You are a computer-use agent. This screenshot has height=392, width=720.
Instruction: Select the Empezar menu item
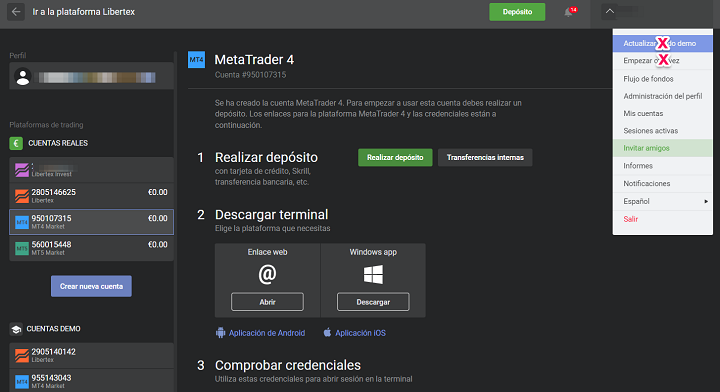[x=663, y=61]
